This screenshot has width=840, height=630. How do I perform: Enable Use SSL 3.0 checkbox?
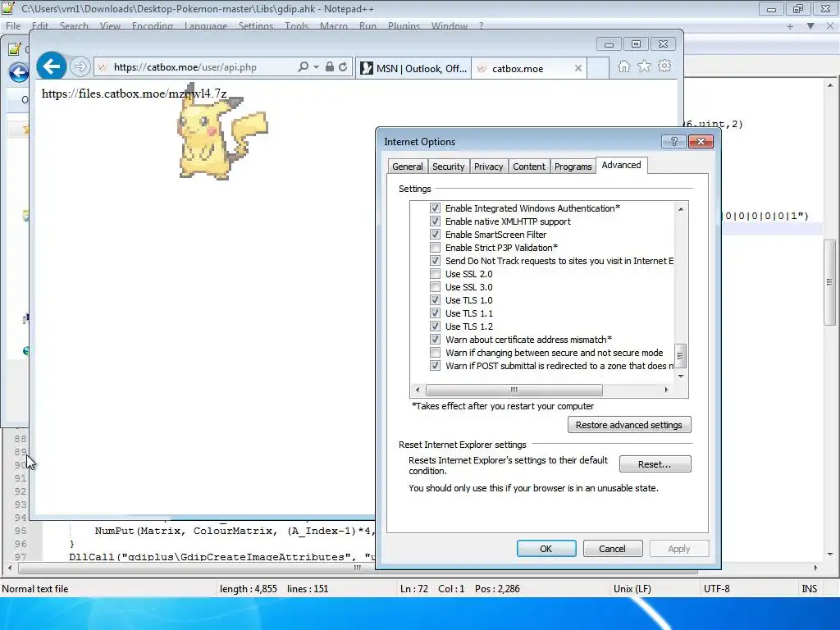point(435,287)
